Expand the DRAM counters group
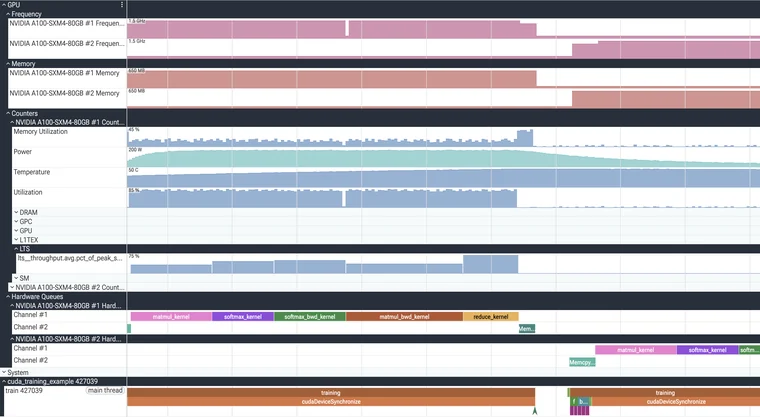 tap(16, 212)
